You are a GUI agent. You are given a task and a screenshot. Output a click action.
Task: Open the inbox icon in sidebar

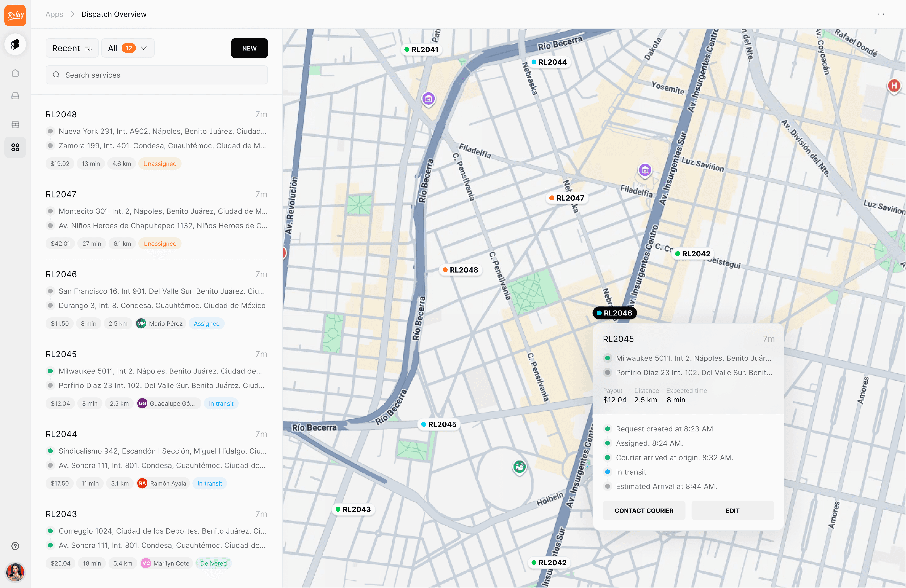click(15, 96)
